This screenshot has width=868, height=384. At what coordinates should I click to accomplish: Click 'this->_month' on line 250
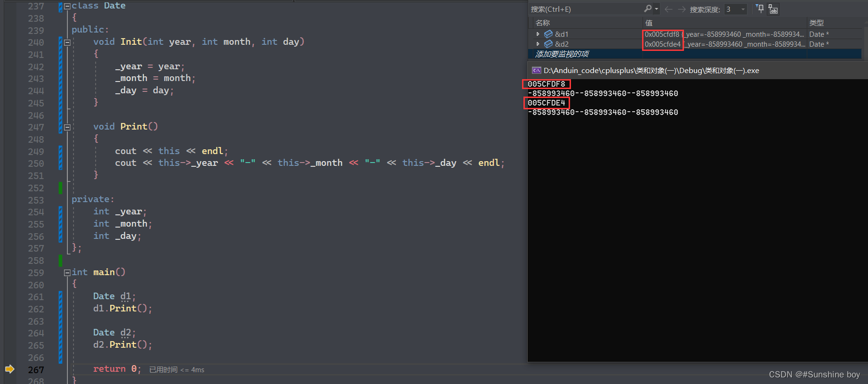click(310, 163)
